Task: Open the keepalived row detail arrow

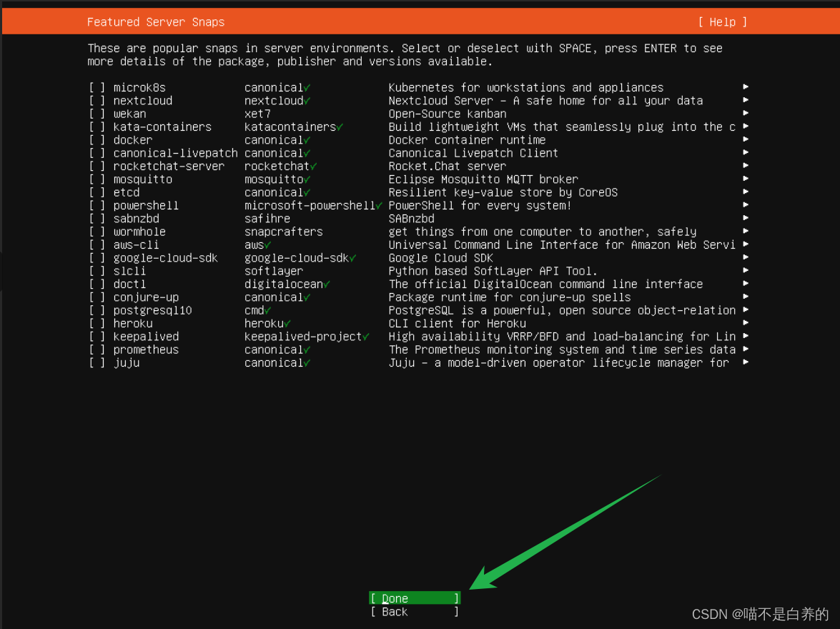Action: tap(746, 337)
